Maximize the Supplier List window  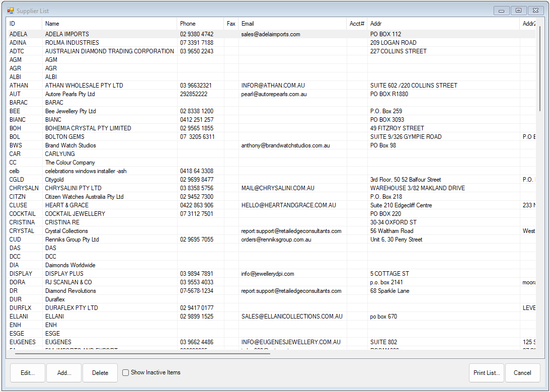click(518, 11)
